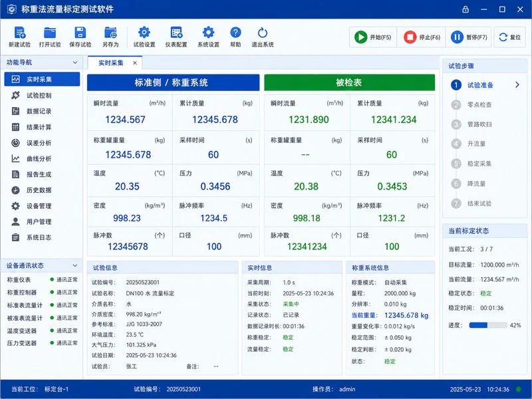
Task: Click 被检表 瞬时流量 value 1231.890
Action: (309, 120)
